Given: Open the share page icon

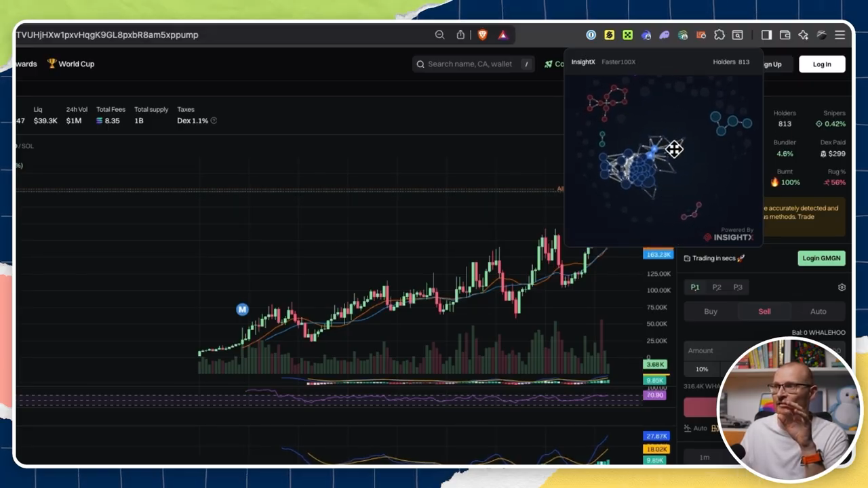Looking at the screenshot, I should [x=460, y=35].
